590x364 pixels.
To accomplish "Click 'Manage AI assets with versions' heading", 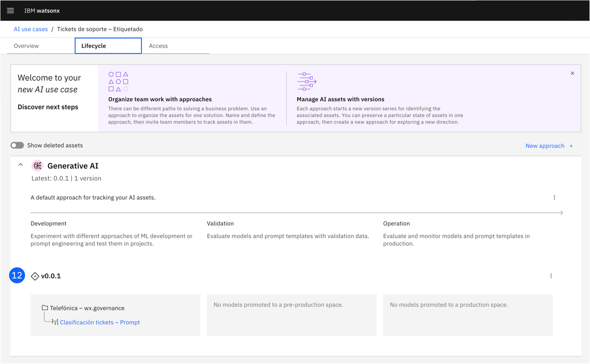I will pos(340,99).
